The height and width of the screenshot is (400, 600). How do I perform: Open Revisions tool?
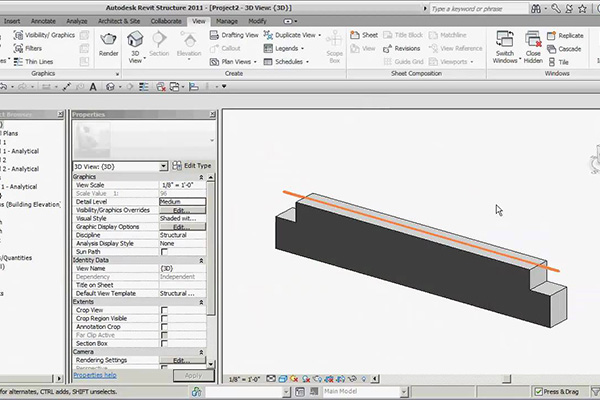click(x=401, y=49)
